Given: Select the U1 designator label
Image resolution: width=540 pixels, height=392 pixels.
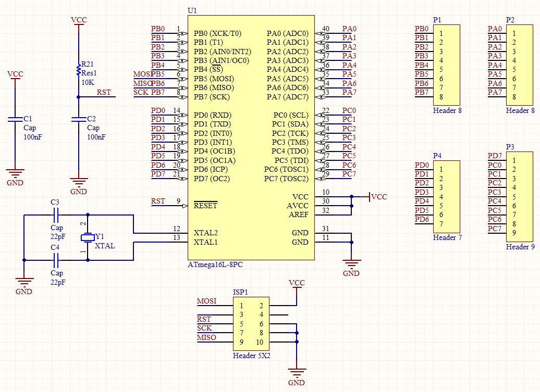Looking at the screenshot, I should pos(192,11).
